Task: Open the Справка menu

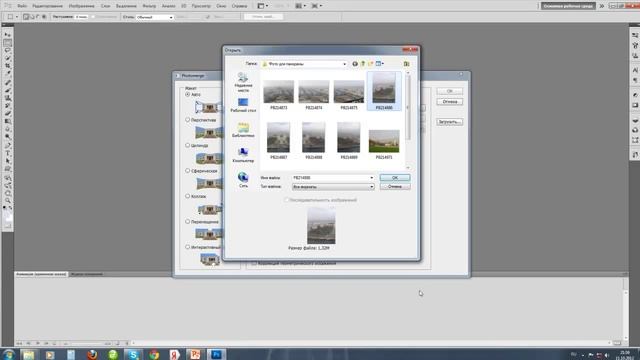Action: coord(239,6)
